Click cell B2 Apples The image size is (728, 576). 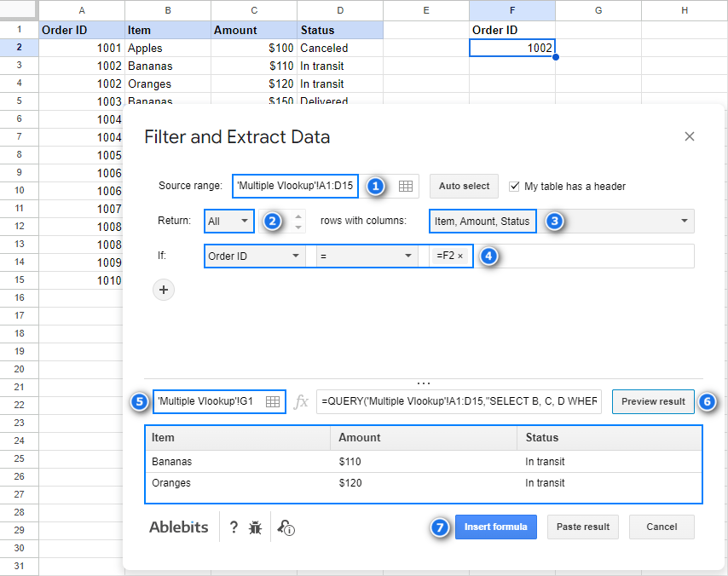pyautogui.click(x=168, y=48)
